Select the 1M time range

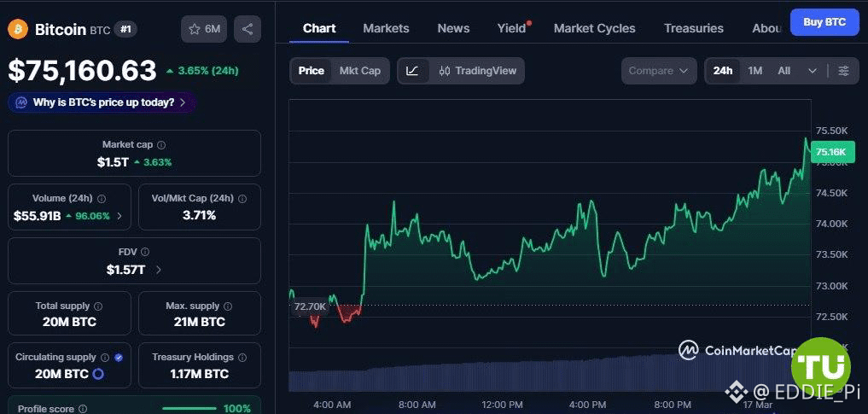click(755, 71)
